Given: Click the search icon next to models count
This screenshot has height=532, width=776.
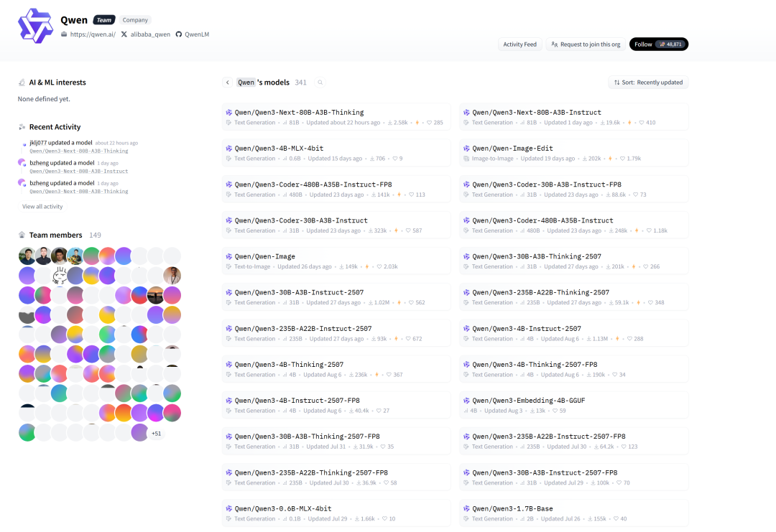Looking at the screenshot, I should coord(320,83).
